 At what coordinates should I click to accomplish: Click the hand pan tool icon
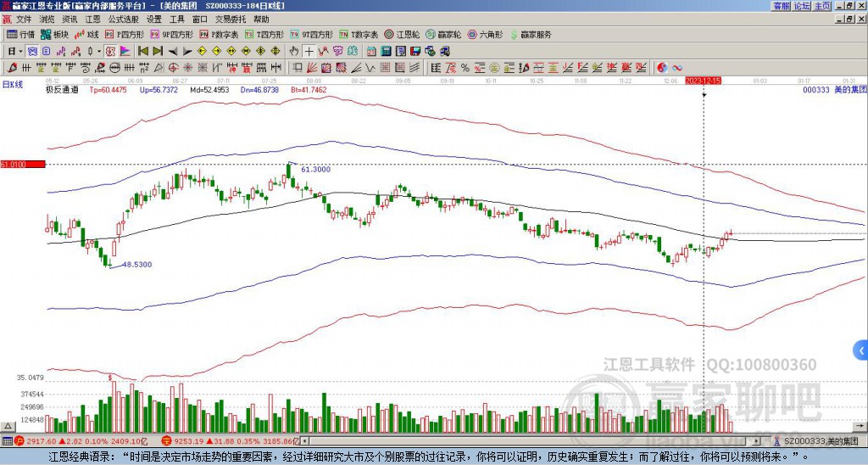295,51
